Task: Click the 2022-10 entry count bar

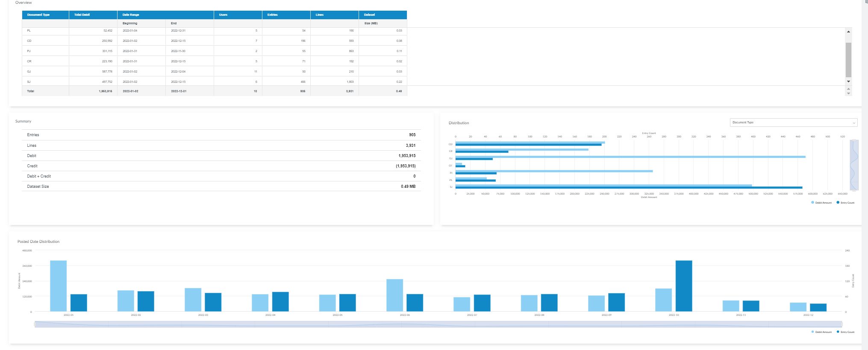Action: click(x=683, y=286)
